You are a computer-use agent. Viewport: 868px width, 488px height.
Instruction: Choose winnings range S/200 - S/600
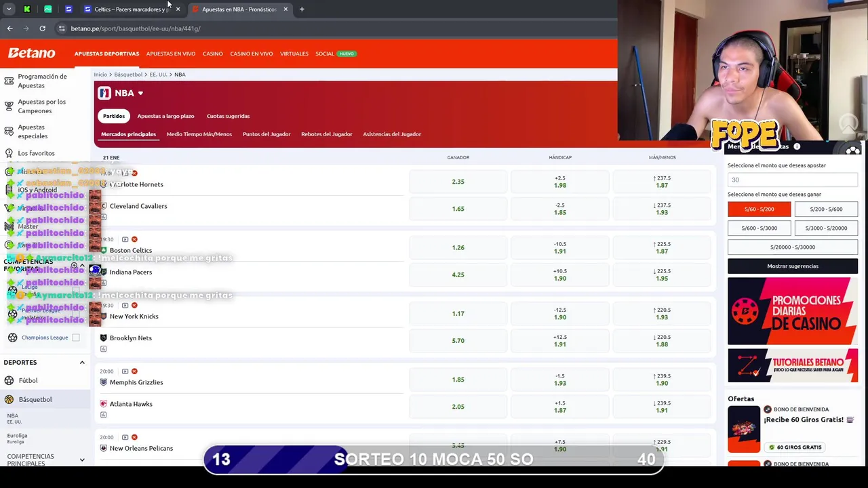point(826,209)
